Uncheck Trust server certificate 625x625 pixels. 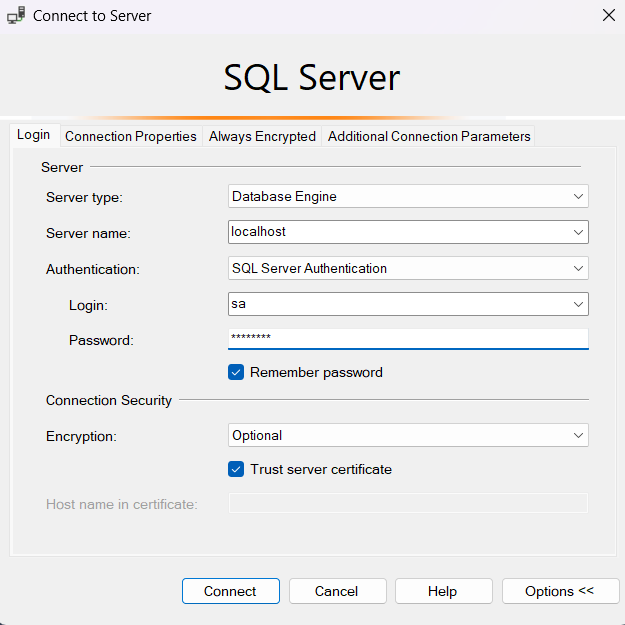[x=236, y=469]
